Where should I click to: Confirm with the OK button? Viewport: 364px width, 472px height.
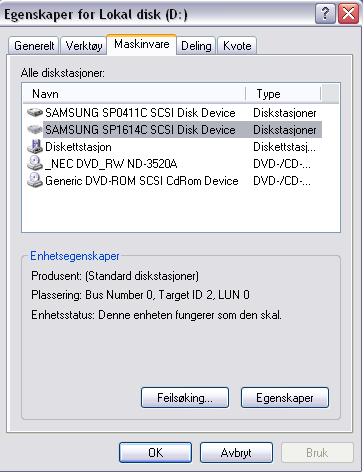(x=155, y=452)
